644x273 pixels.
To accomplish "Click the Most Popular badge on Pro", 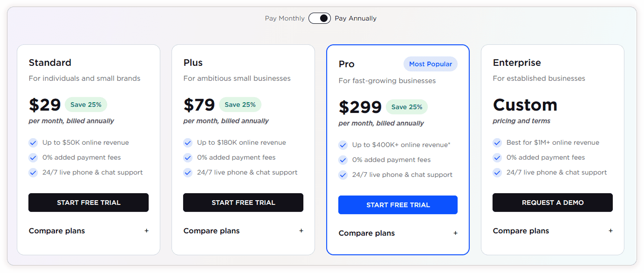I will click(431, 64).
